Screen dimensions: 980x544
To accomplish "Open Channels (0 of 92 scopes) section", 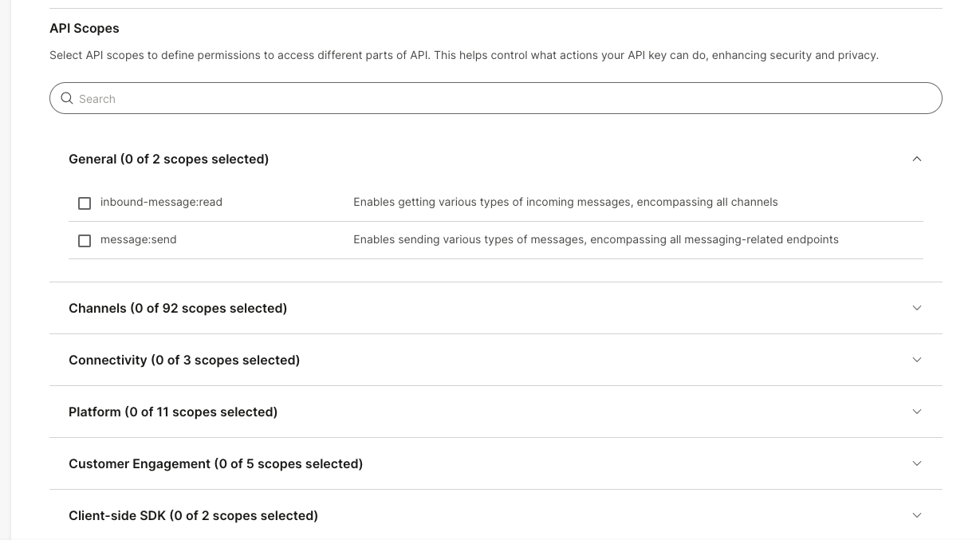I will [178, 309].
